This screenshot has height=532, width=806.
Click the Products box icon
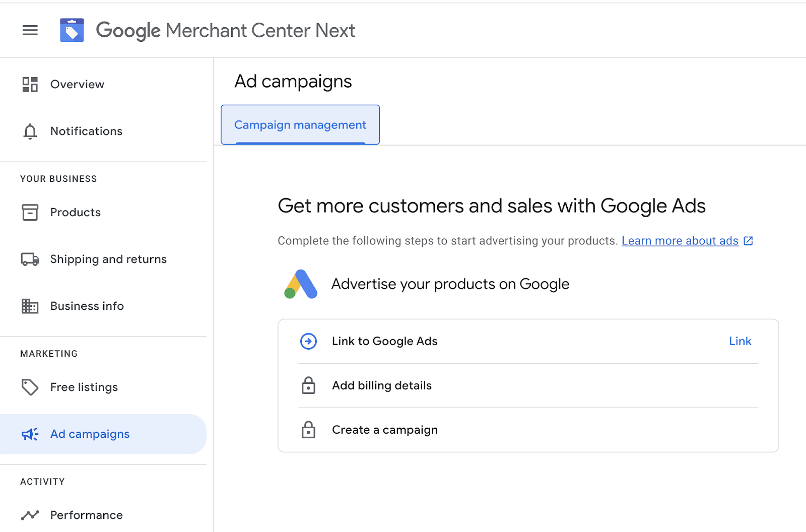click(x=30, y=213)
